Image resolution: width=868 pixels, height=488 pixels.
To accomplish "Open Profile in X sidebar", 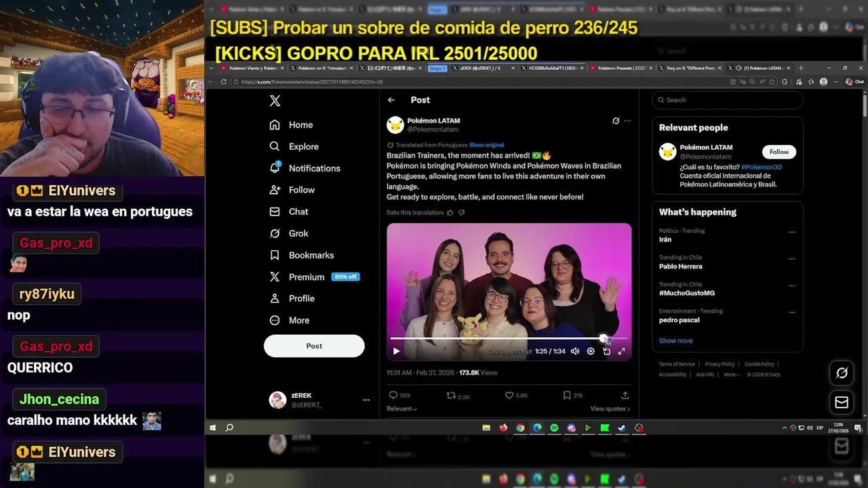I will (292, 298).
